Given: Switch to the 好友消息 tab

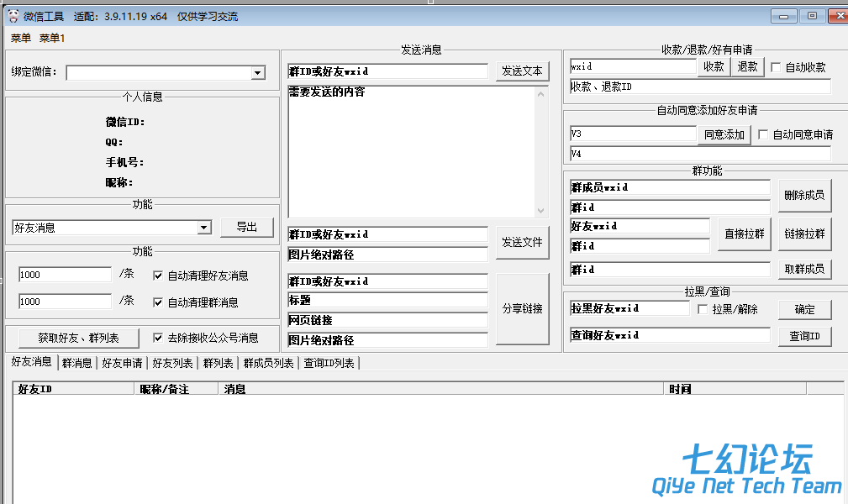Looking at the screenshot, I should coord(31,362).
